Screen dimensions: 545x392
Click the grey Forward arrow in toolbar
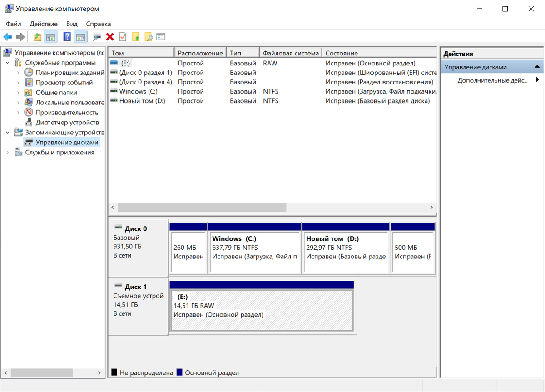point(20,37)
